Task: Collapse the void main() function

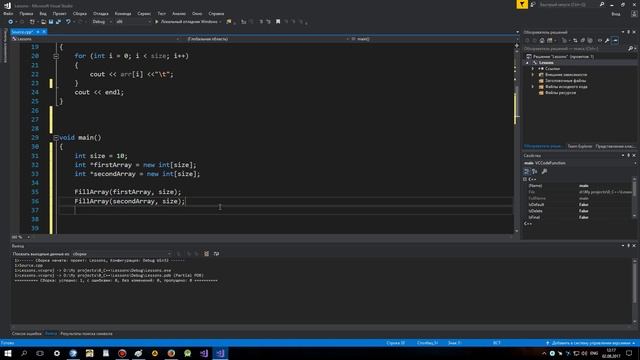Action: pos(56,138)
